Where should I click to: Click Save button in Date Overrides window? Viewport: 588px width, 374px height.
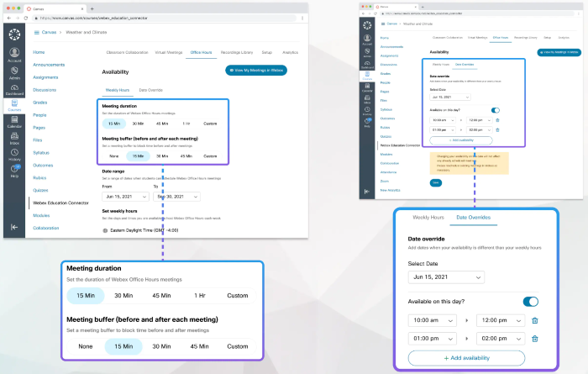(435, 182)
